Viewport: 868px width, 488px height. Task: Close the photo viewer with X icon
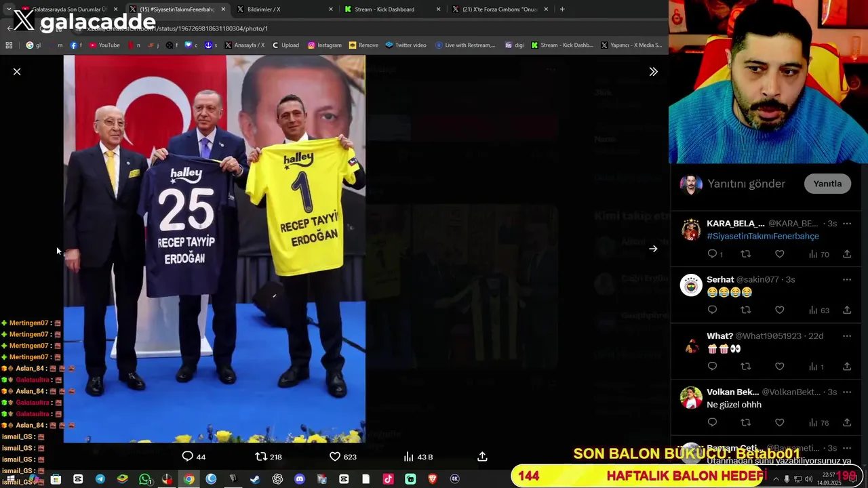17,71
